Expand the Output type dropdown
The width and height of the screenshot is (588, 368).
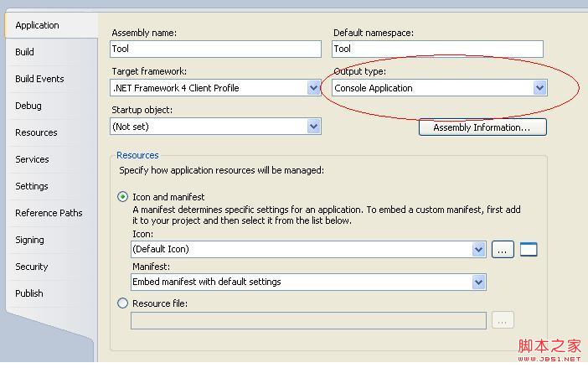click(x=539, y=88)
